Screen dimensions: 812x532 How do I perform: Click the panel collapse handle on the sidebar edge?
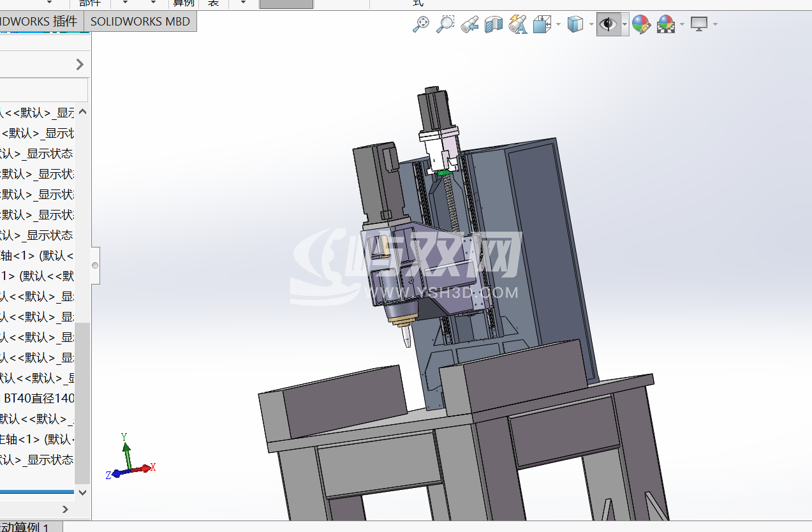coord(95,265)
